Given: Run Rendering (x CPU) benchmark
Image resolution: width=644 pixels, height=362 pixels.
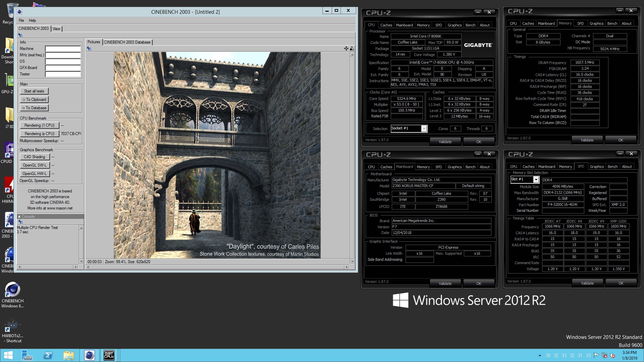Looking at the screenshot, I should pos(39,134).
